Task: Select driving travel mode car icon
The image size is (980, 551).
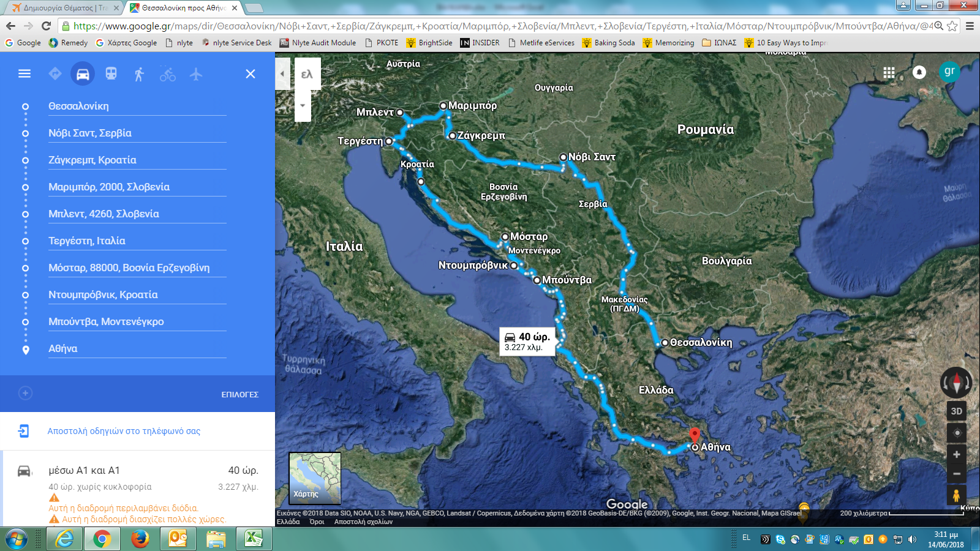Action: coord(83,74)
